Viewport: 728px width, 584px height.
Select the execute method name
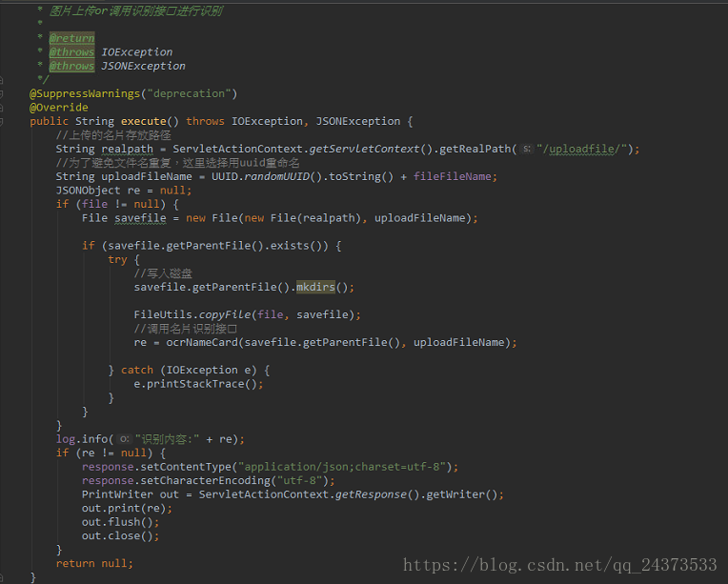pos(144,121)
